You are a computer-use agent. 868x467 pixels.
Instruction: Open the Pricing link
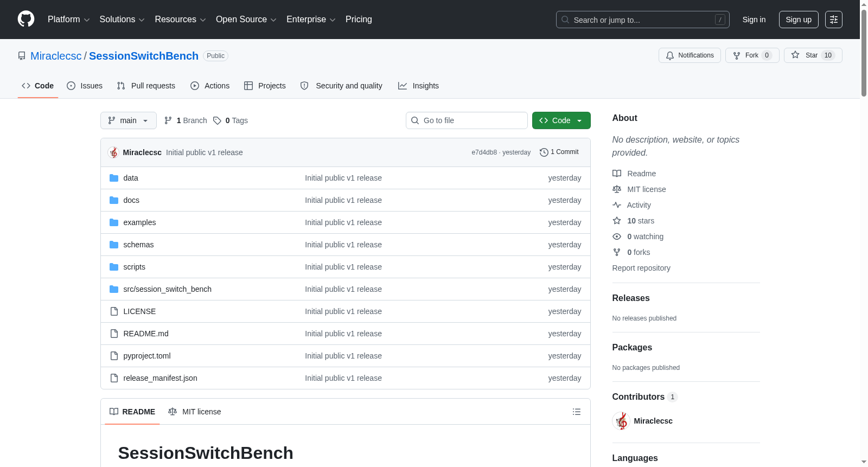(x=359, y=20)
